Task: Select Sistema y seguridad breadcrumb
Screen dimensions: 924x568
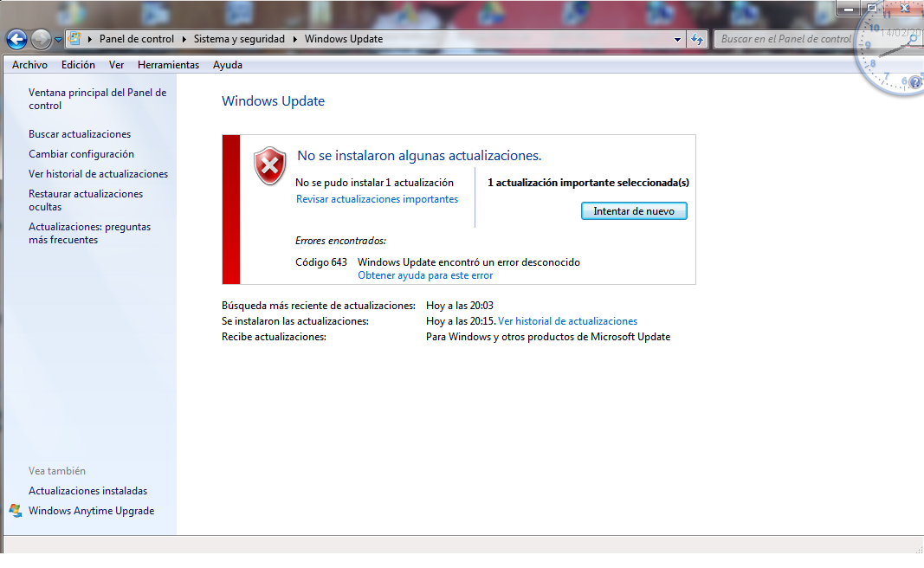Action: [239, 39]
